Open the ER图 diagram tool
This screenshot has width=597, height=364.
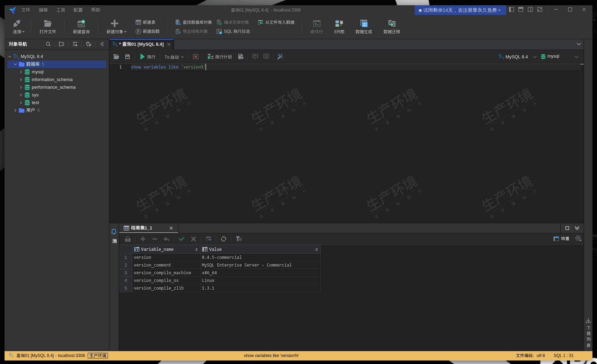pos(338,26)
